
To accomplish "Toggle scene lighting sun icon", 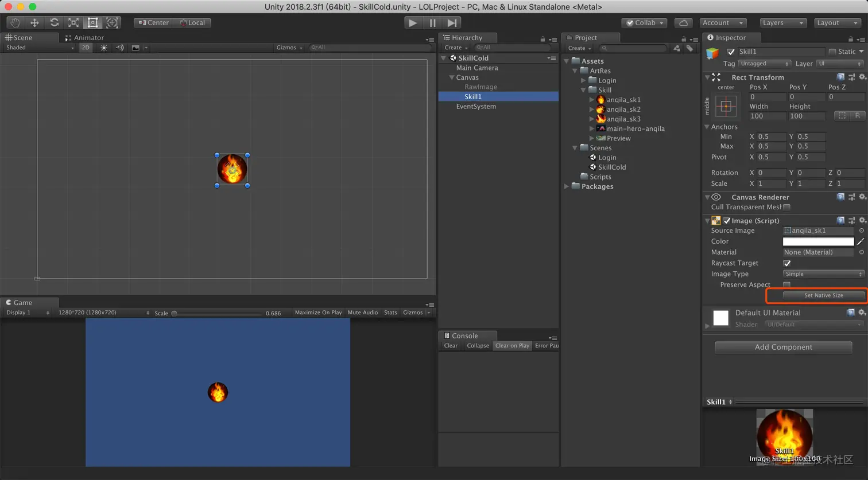I will pos(103,48).
